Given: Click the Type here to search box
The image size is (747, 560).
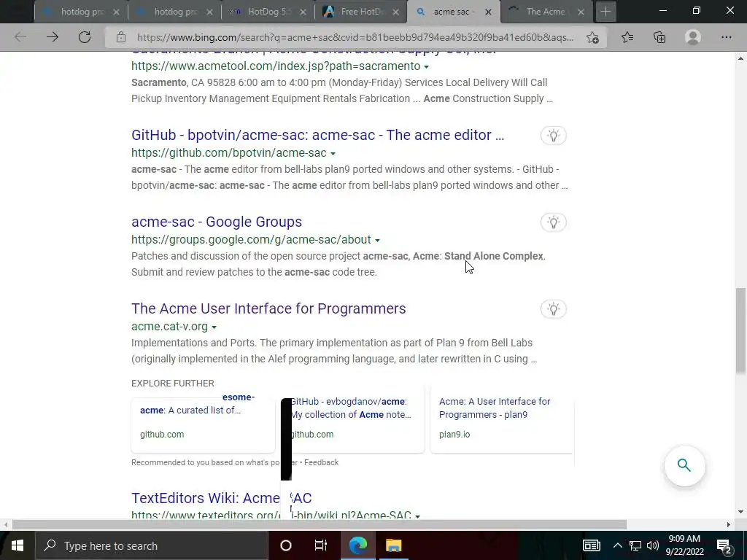Looking at the screenshot, I should click(152, 545).
